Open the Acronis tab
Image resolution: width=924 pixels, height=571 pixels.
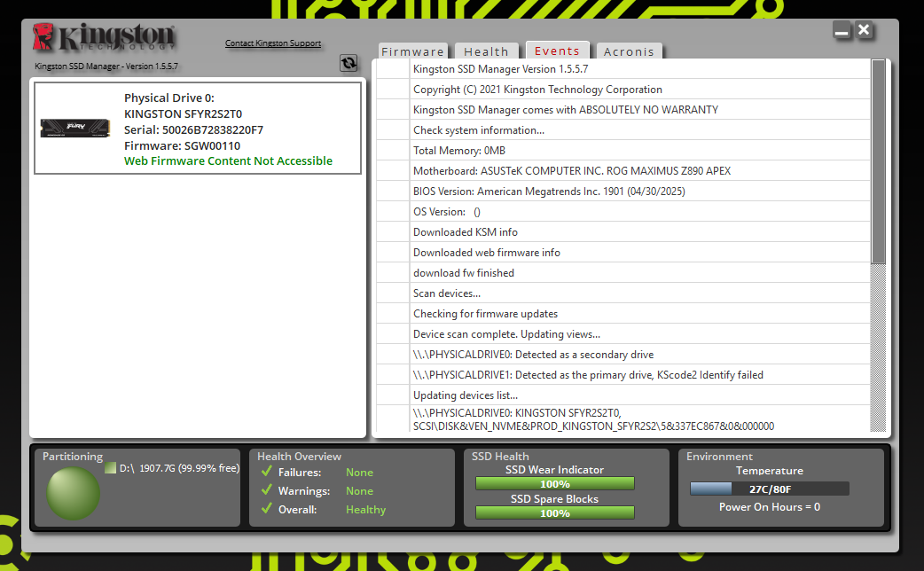[x=629, y=51]
